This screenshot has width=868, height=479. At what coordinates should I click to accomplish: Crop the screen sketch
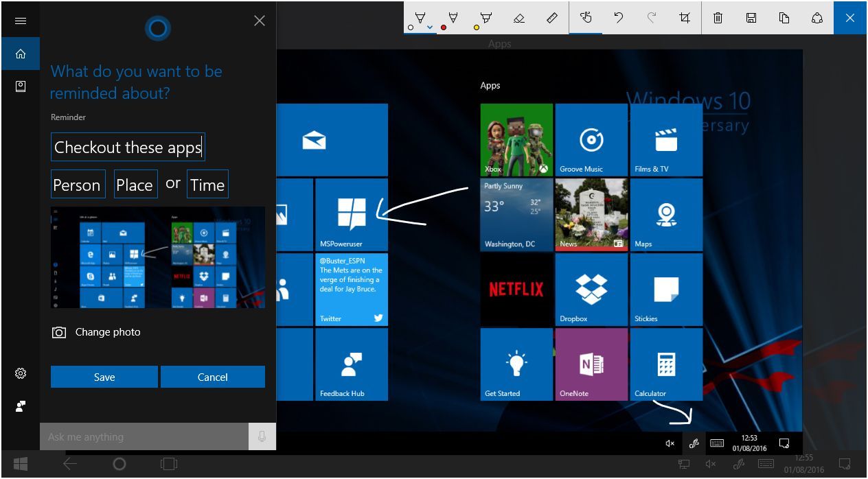click(683, 18)
